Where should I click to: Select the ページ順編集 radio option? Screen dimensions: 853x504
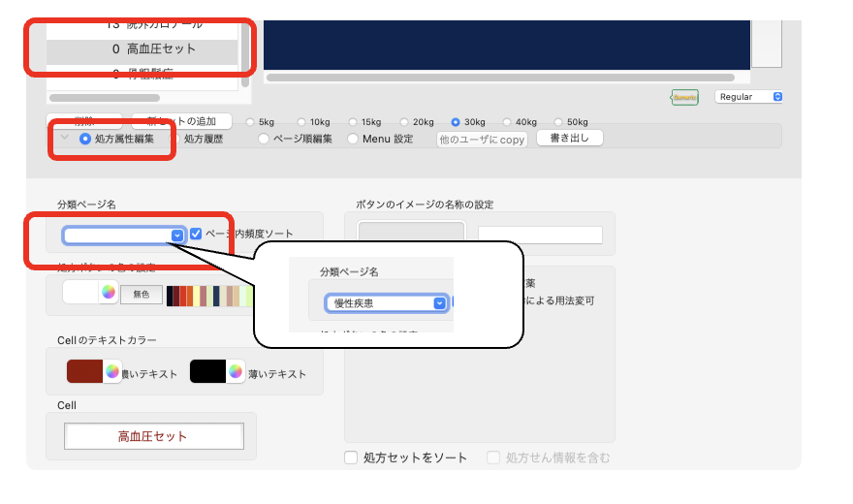pos(264,139)
